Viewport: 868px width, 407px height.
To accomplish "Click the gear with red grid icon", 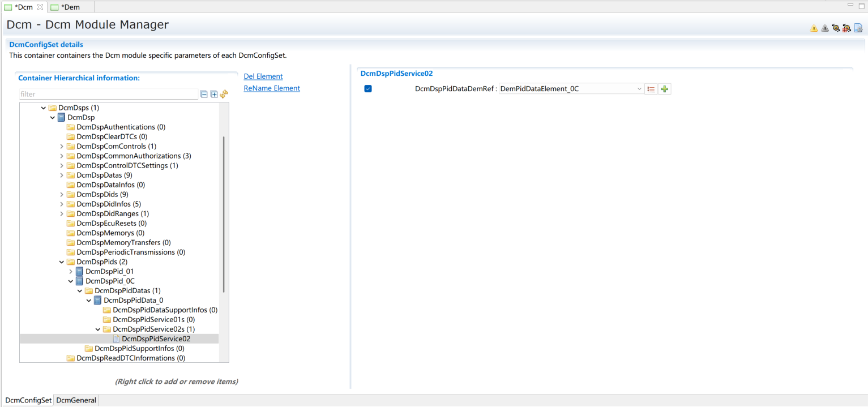I will (846, 28).
